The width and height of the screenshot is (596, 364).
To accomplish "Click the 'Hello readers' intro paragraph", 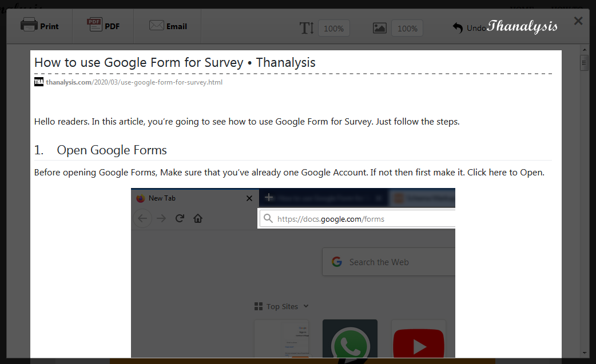I will [x=247, y=122].
